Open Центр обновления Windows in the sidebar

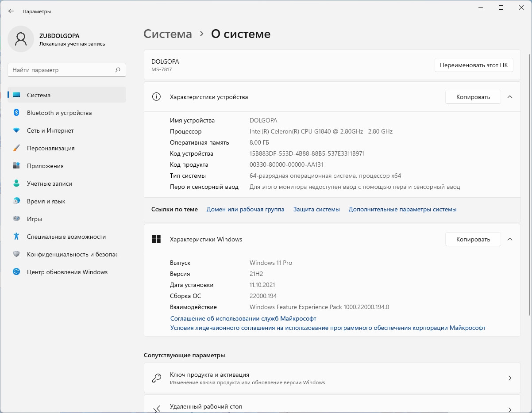pos(67,272)
